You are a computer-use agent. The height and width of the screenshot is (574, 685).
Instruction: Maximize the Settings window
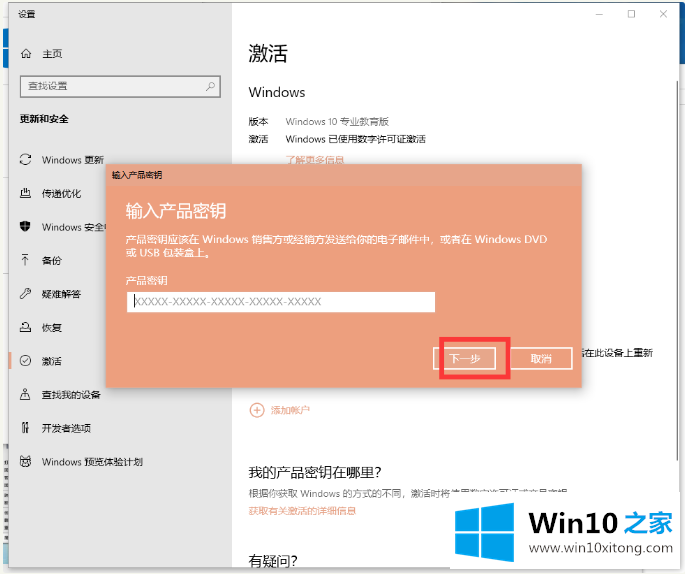[631, 14]
